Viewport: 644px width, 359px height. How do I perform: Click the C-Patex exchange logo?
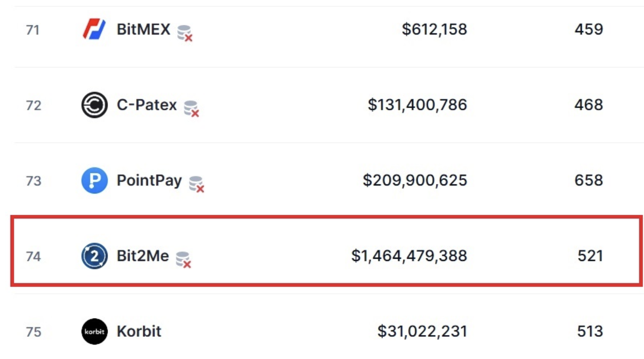94,105
